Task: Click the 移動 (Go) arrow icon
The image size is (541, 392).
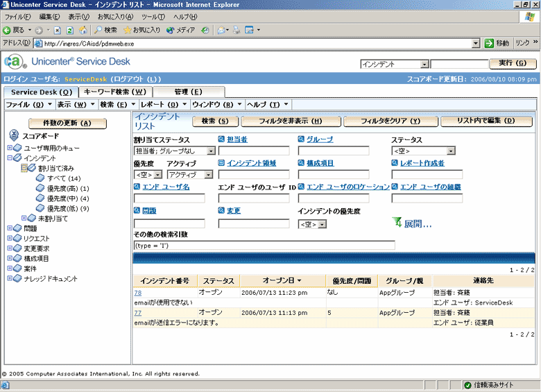Action: pos(488,43)
